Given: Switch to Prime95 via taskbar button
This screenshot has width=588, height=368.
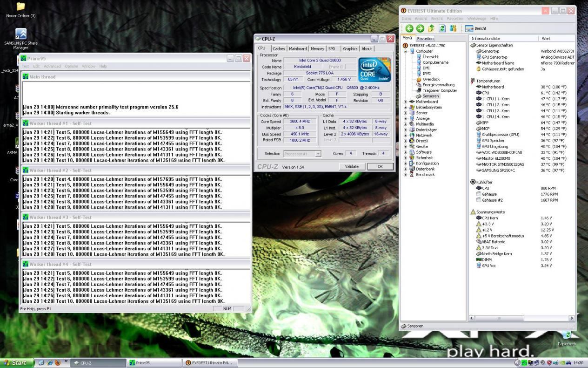Looking at the screenshot, I should (x=154, y=363).
